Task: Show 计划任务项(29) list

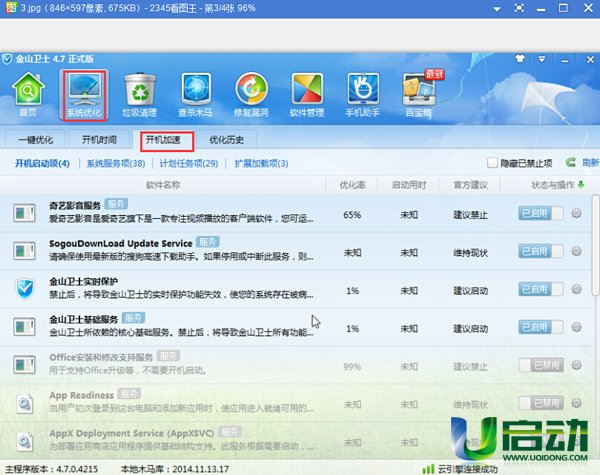Action: pos(187,163)
